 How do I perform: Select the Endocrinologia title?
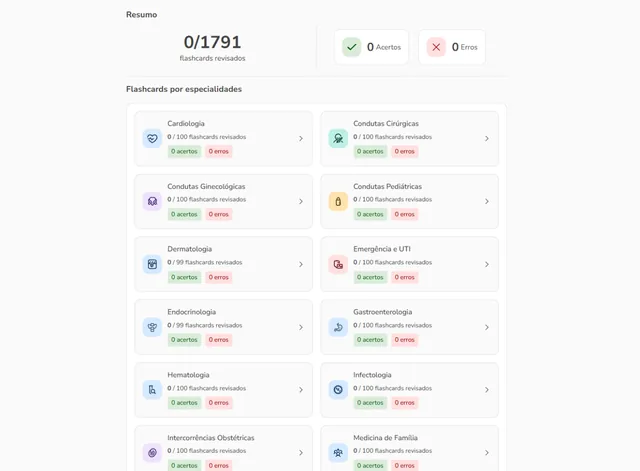pyautogui.click(x=191, y=312)
